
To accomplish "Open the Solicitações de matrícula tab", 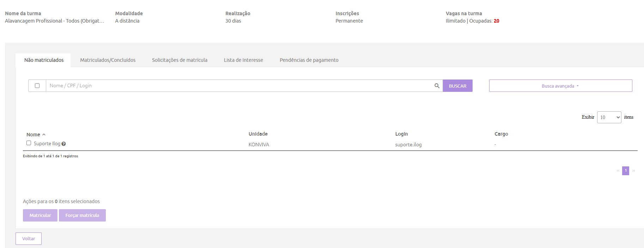I will coord(180,60).
